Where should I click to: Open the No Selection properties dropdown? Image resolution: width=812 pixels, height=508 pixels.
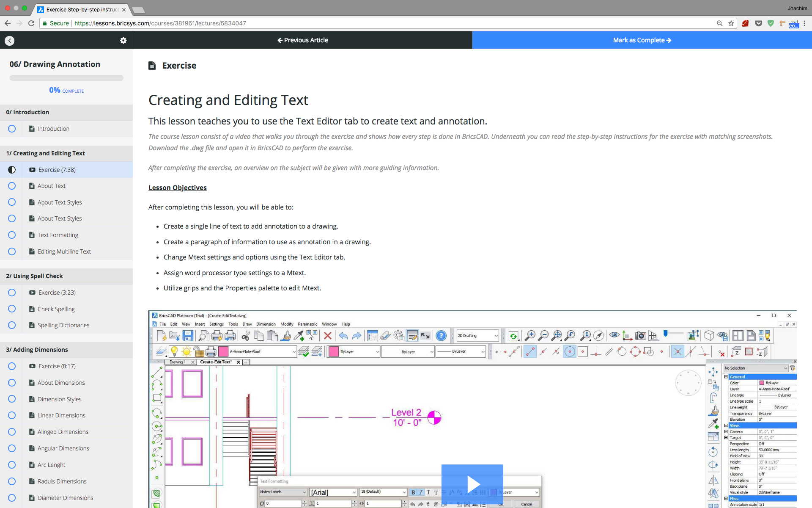click(756, 368)
